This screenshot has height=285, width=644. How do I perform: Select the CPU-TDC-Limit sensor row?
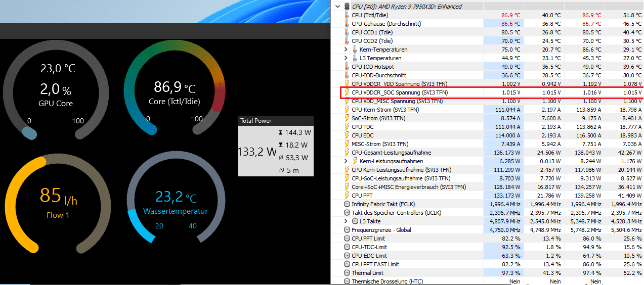[488, 247]
